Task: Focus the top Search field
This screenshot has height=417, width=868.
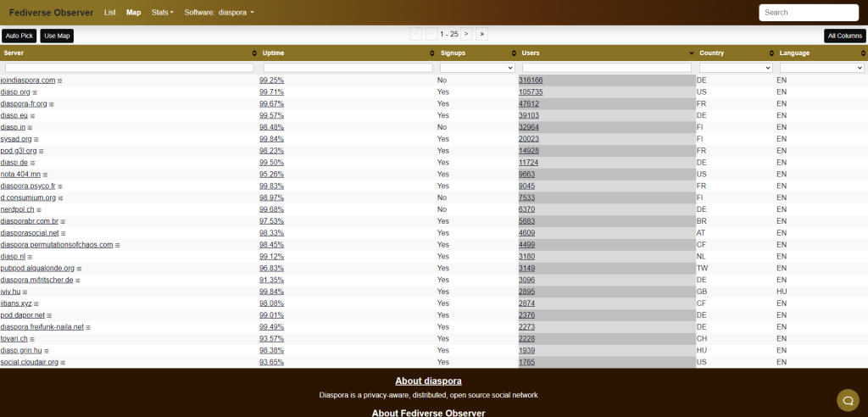Action: [809, 12]
